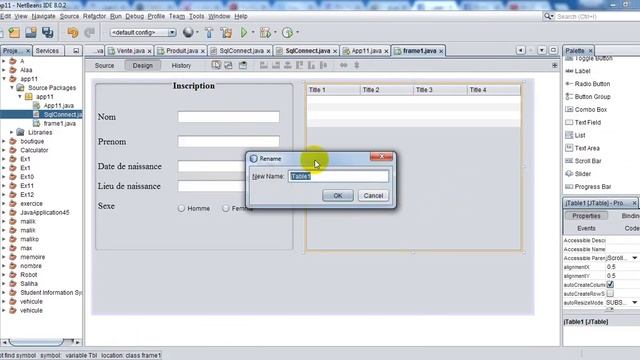Screen dimensions: 640x360
Task: Select the Homme radio button
Action: tap(182, 209)
